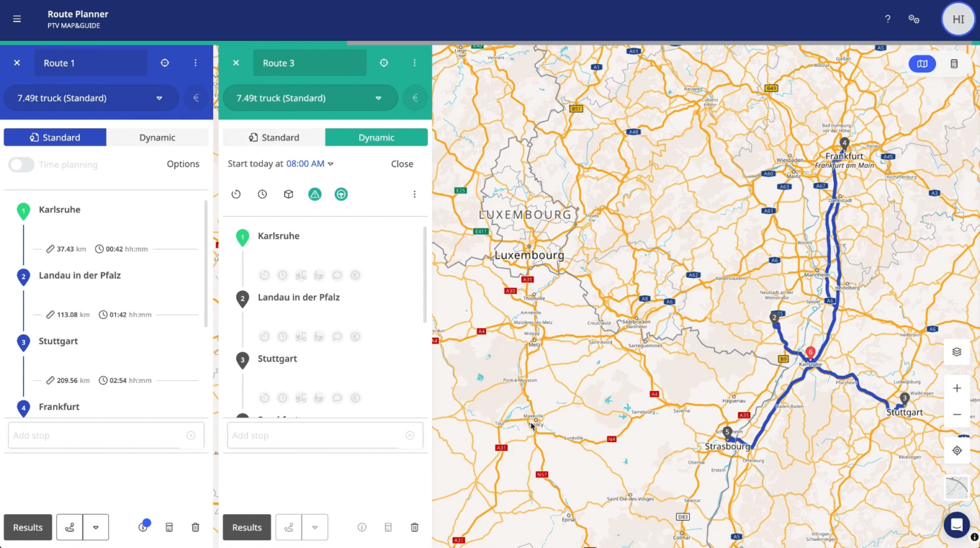The width and height of the screenshot is (980, 548).
Task: Open the calculator icon beside Route 1 Results
Action: (169, 527)
